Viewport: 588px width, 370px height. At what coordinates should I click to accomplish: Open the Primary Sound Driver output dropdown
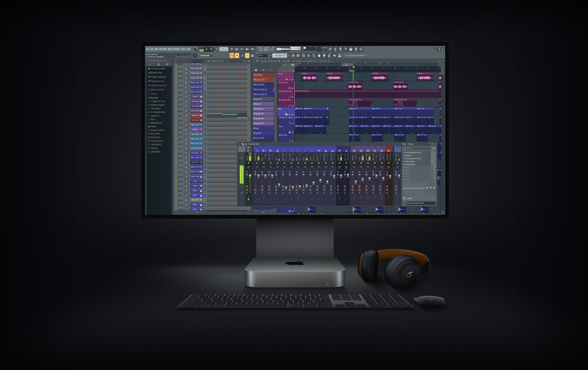[x=421, y=203]
